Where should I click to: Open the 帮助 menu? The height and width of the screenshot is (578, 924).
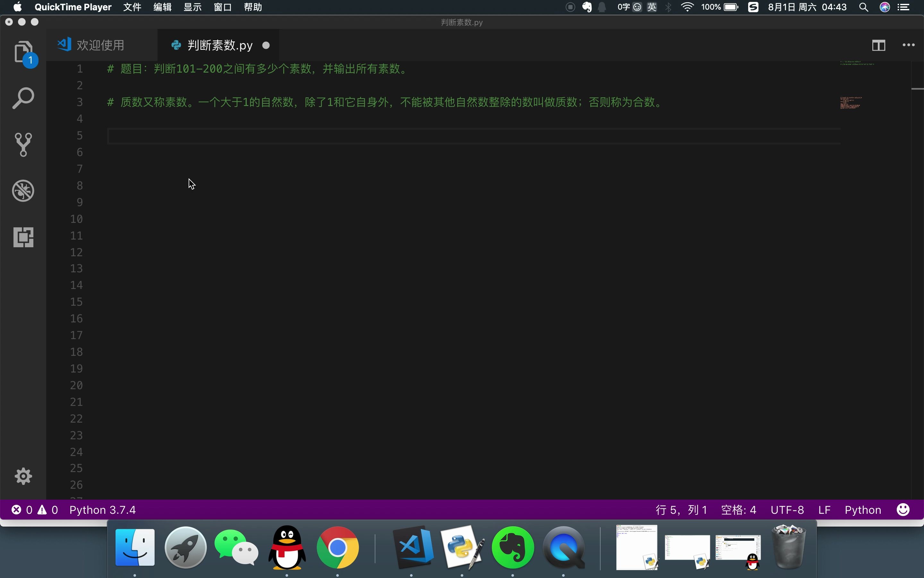(x=253, y=7)
